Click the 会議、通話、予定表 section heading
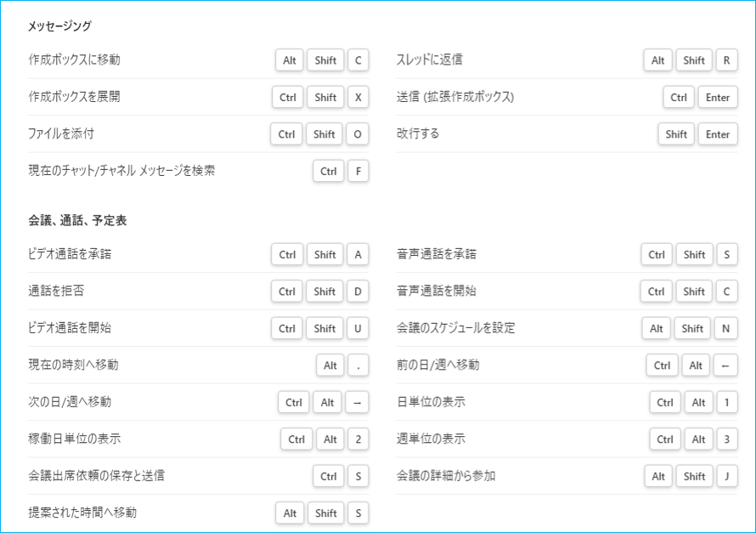This screenshot has width=756, height=533. click(x=77, y=221)
